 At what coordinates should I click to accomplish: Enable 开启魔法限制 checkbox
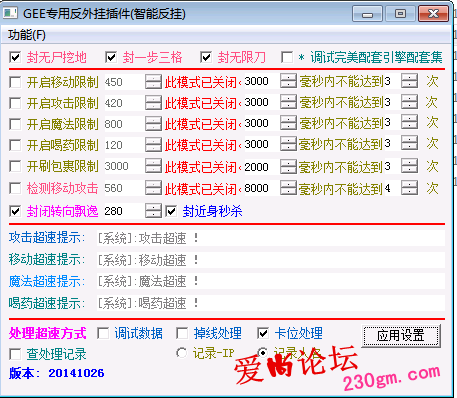tap(15, 124)
